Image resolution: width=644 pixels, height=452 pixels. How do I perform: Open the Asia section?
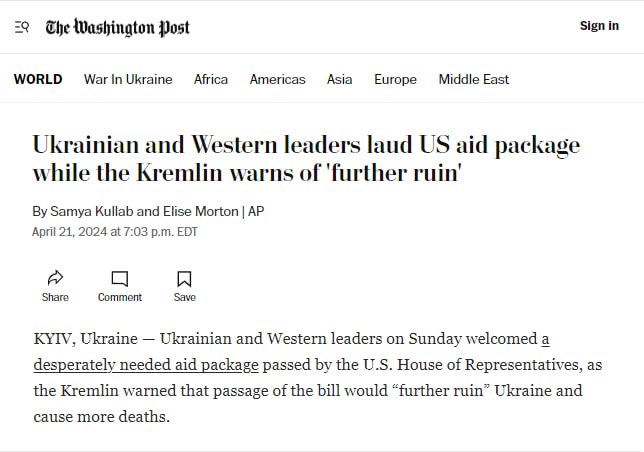coord(339,79)
